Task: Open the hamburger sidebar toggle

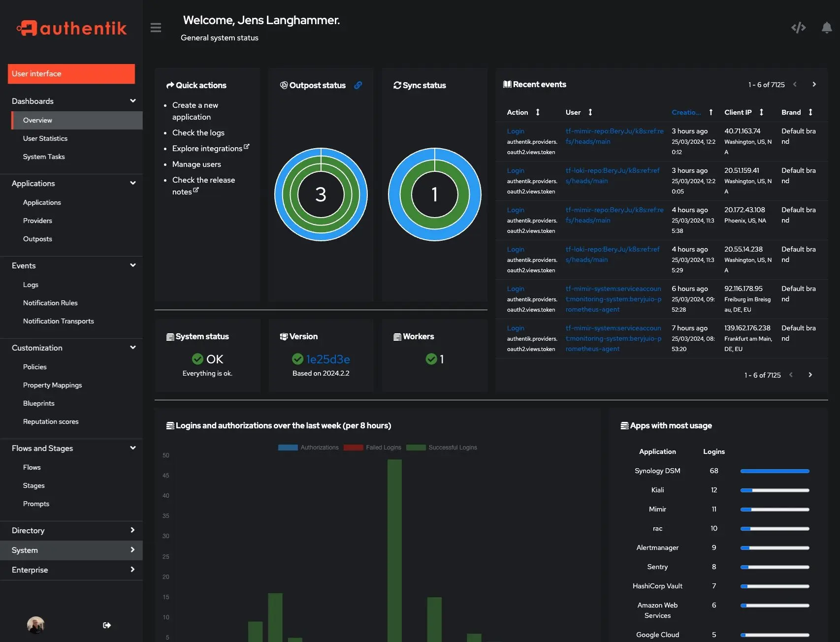Action: (156, 28)
